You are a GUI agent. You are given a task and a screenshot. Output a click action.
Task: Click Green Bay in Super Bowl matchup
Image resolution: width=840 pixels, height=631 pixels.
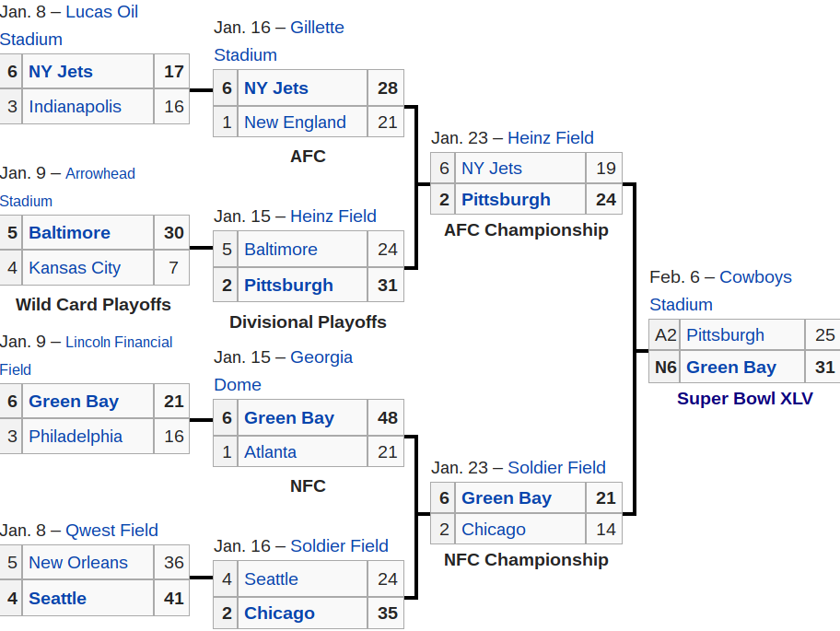tap(731, 368)
